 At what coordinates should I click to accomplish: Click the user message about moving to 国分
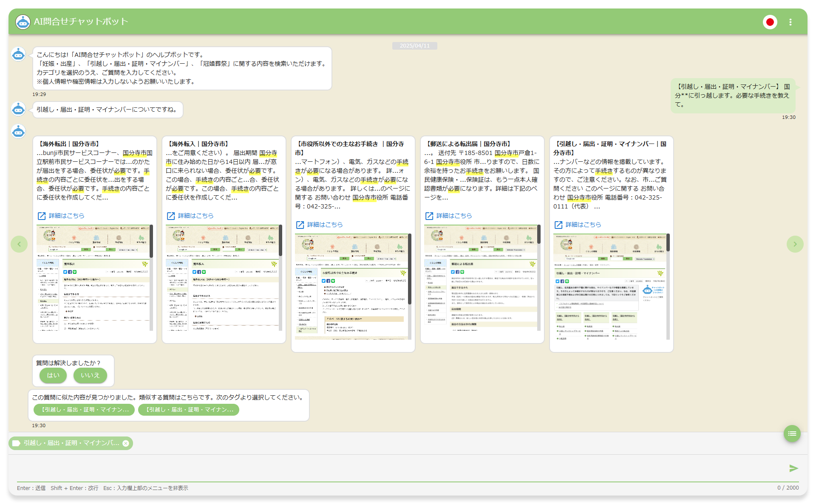click(x=733, y=96)
